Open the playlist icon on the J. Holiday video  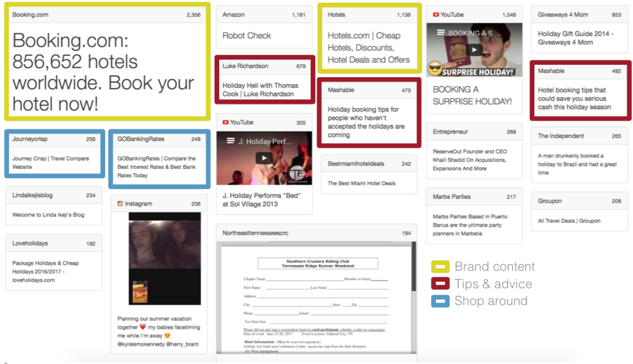pos(231,141)
